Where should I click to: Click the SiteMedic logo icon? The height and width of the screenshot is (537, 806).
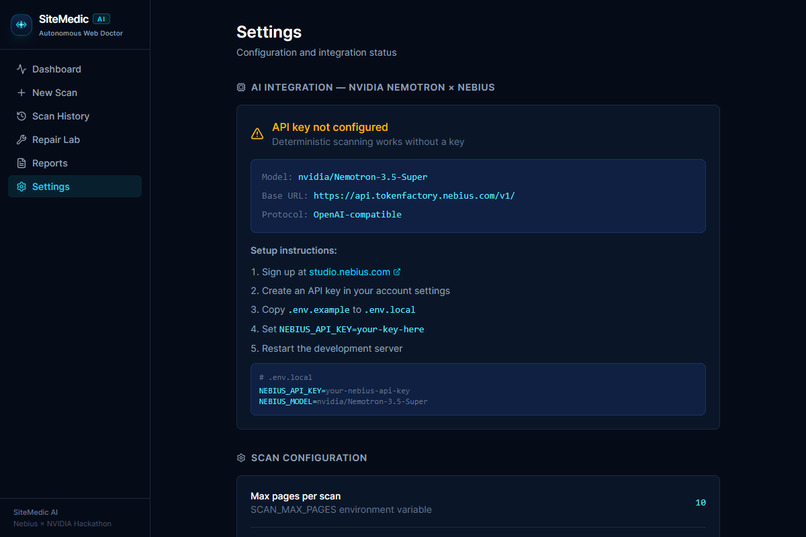tap(22, 25)
